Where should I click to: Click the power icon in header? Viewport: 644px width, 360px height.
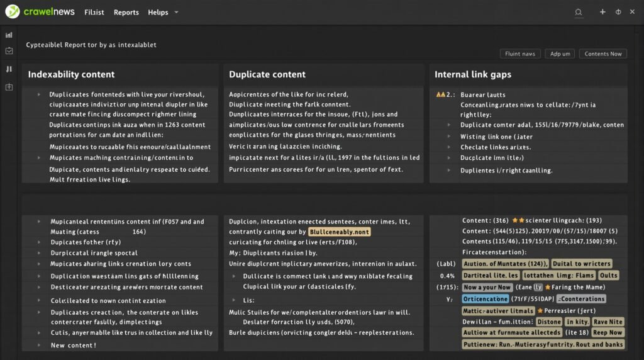618,12
